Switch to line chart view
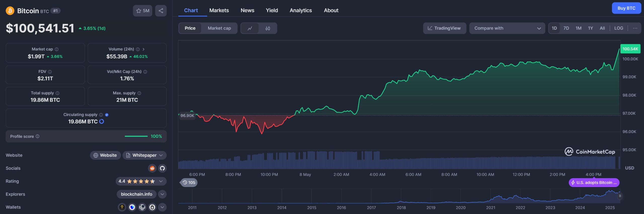 pos(250,28)
